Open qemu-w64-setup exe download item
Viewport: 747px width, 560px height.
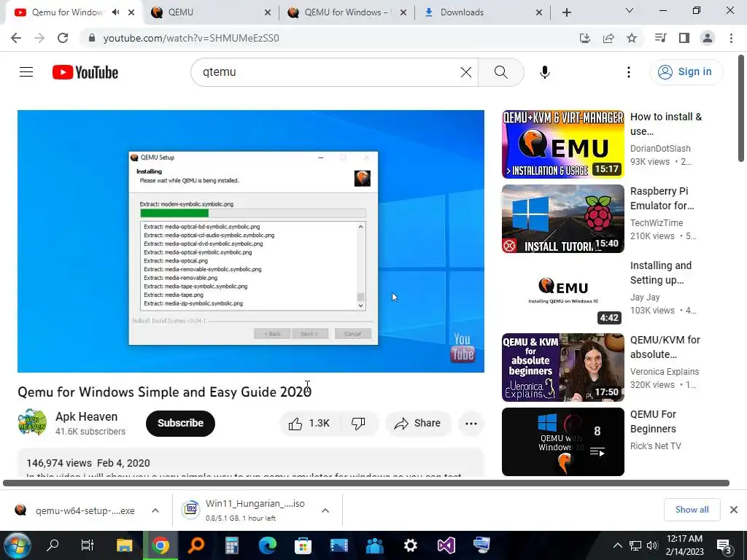coord(75,510)
